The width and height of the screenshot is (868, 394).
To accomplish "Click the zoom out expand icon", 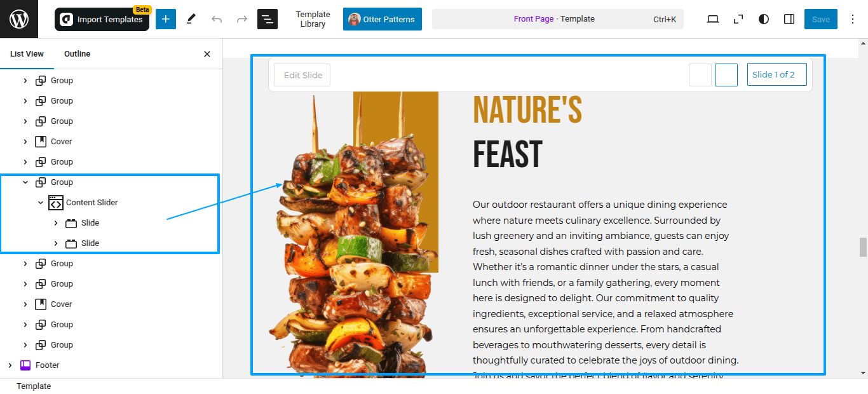I will coord(738,19).
